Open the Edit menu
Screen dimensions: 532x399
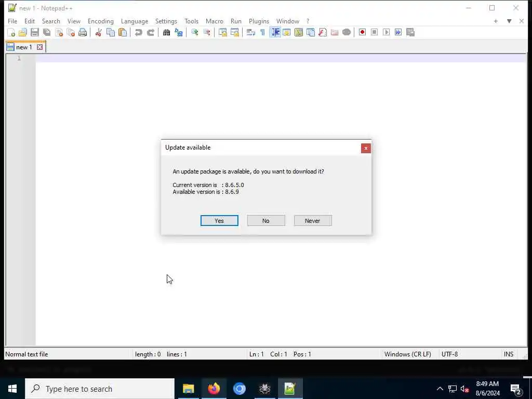tap(30, 21)
